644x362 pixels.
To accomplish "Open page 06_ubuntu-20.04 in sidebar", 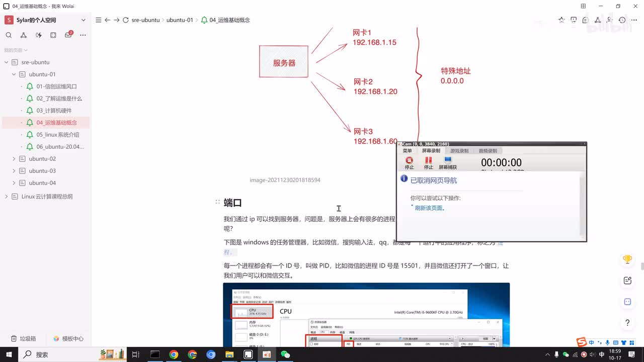I will pos(60,147).
